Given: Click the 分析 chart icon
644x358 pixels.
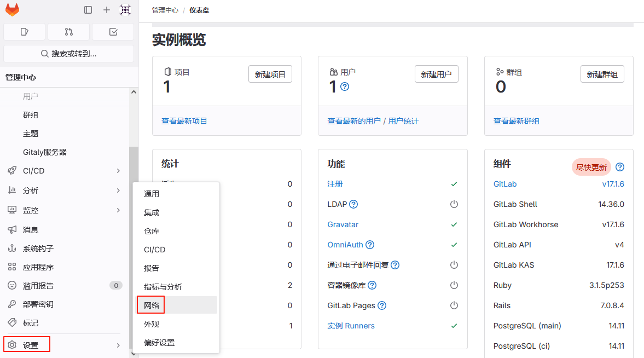Looking at the screenshot, I should point(12,190).
